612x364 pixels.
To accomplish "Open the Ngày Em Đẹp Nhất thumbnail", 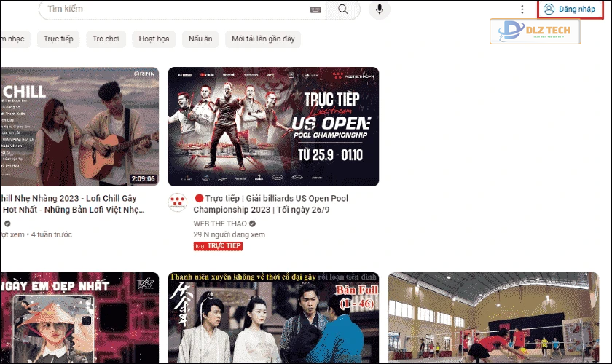I will pyautogui.click(x=79, y=317).
